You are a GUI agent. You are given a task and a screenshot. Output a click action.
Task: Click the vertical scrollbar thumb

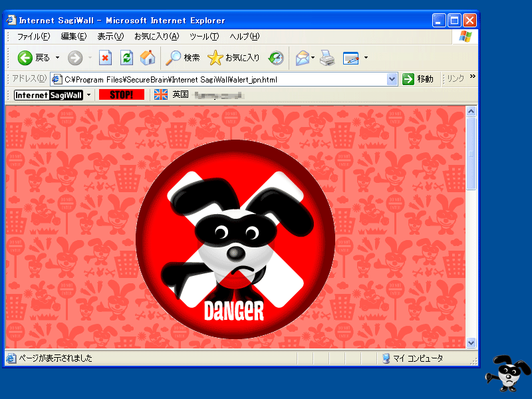click(471, 154)
